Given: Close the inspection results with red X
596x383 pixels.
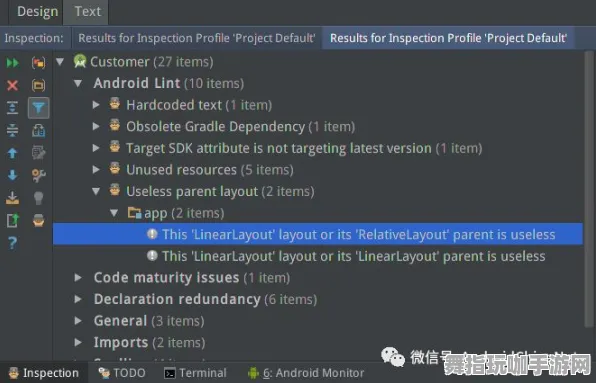Looking at the screenshot, I should (x=13, y=85).
